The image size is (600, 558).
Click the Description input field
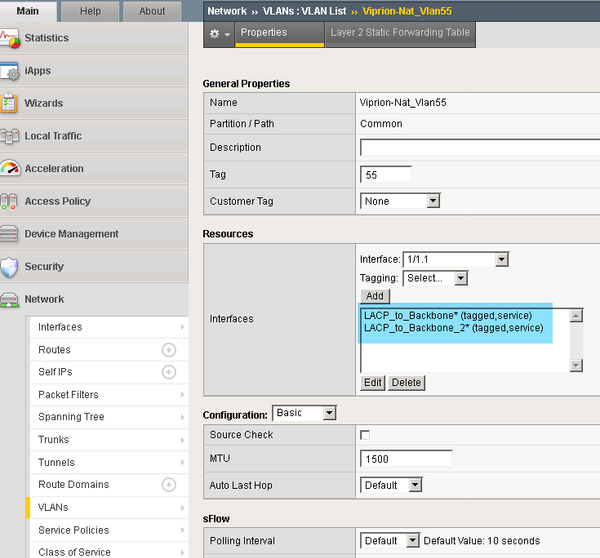tap(479, 147)
